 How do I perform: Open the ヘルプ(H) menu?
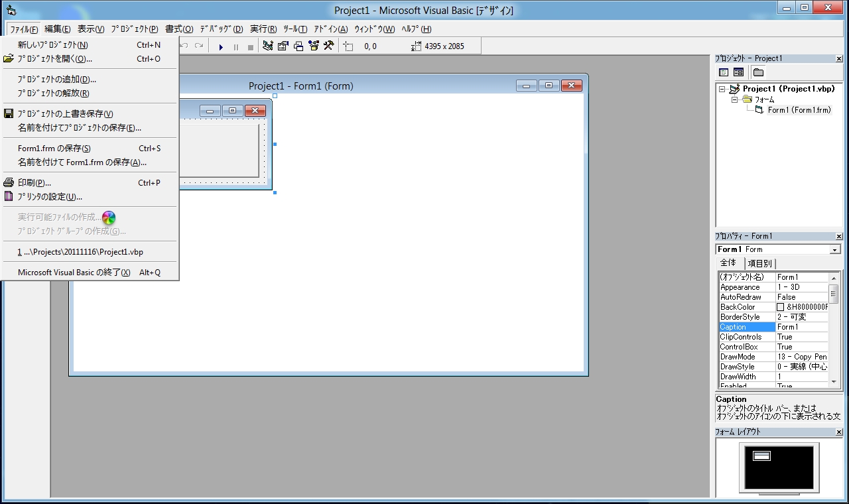(x=417, y=29)
